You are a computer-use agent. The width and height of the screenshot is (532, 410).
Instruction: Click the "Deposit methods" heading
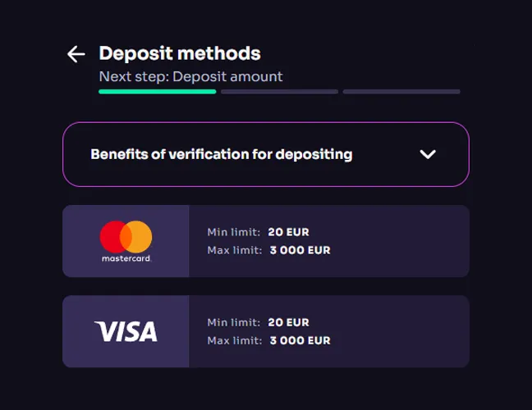pos(180,54)
